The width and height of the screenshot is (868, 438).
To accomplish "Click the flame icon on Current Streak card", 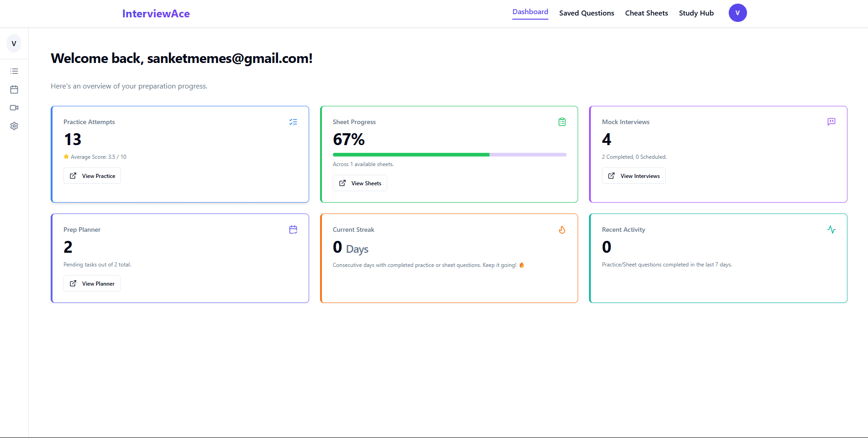I will coord(562,229).
